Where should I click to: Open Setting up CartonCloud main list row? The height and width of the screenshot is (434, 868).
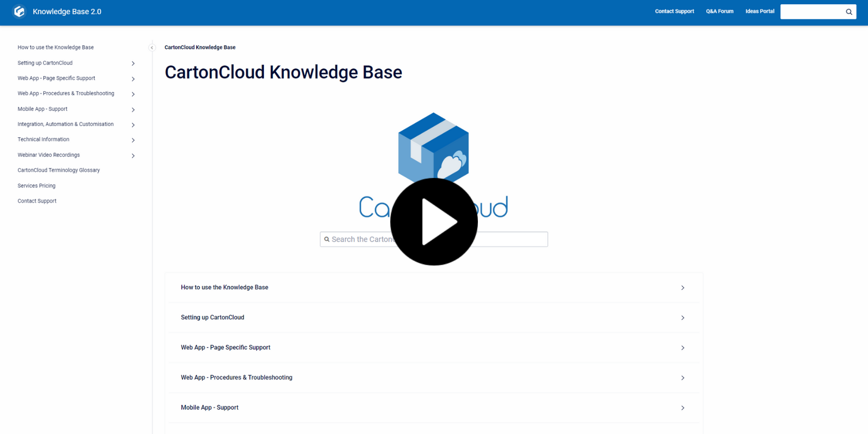(434, 317)
